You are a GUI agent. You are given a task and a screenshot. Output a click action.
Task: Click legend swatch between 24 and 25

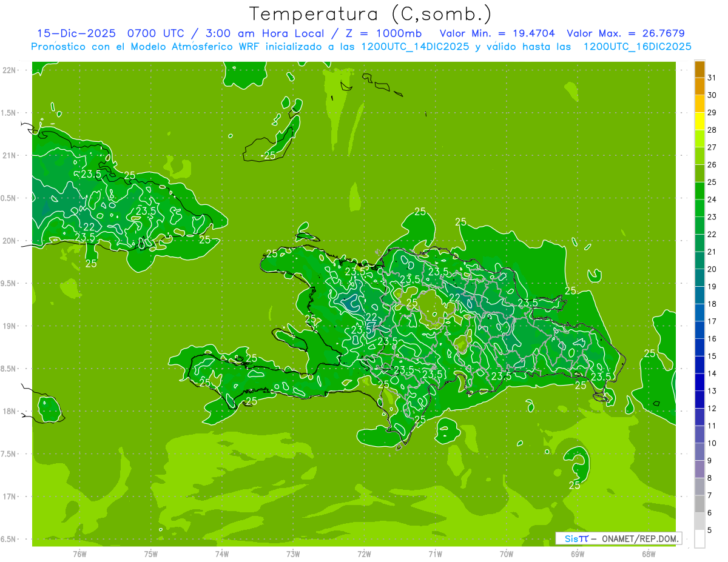(699, 191)
